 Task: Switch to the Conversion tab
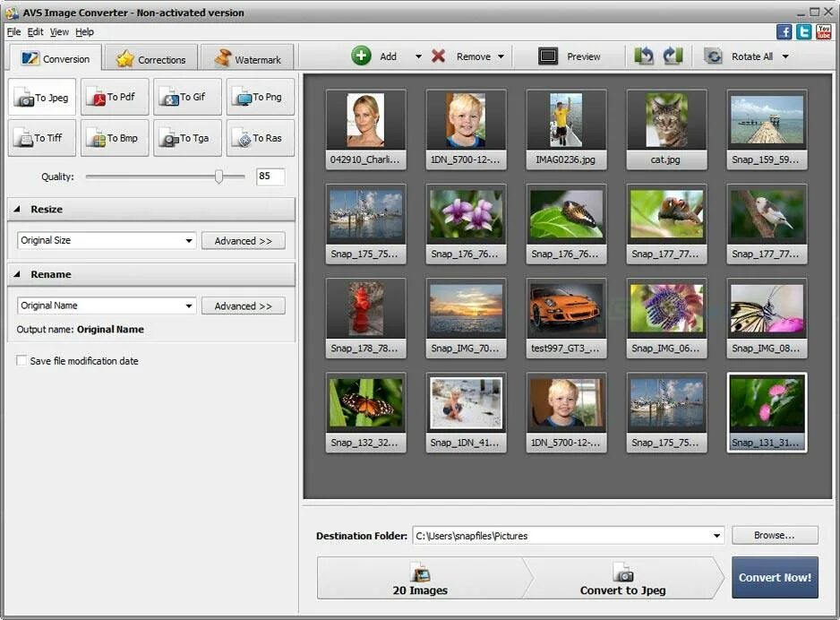(x=56, y=58)
